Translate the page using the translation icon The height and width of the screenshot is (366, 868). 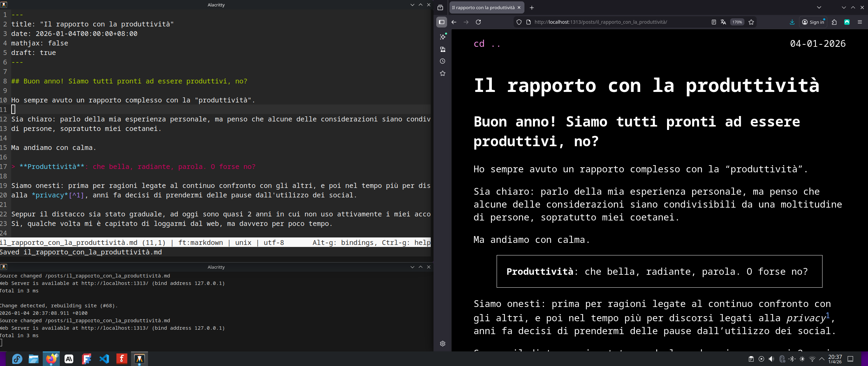pos(724,22)
